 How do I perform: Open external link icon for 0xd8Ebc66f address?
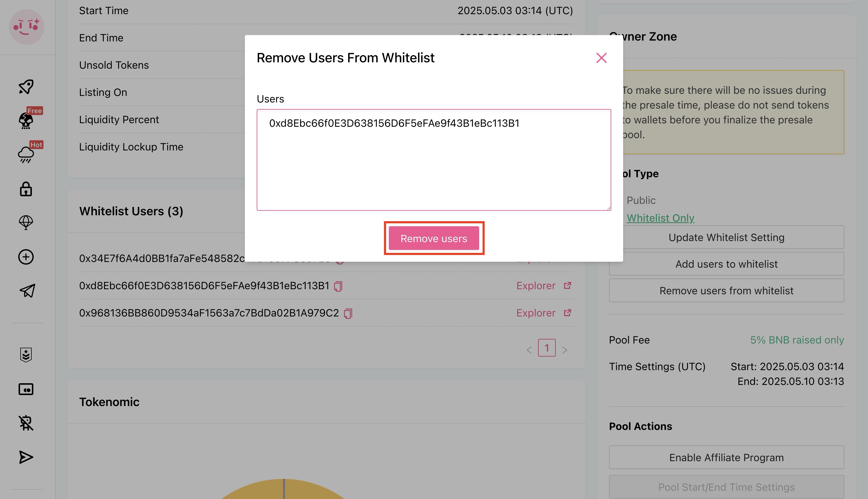pyautogui.click(x=567, y=285)
